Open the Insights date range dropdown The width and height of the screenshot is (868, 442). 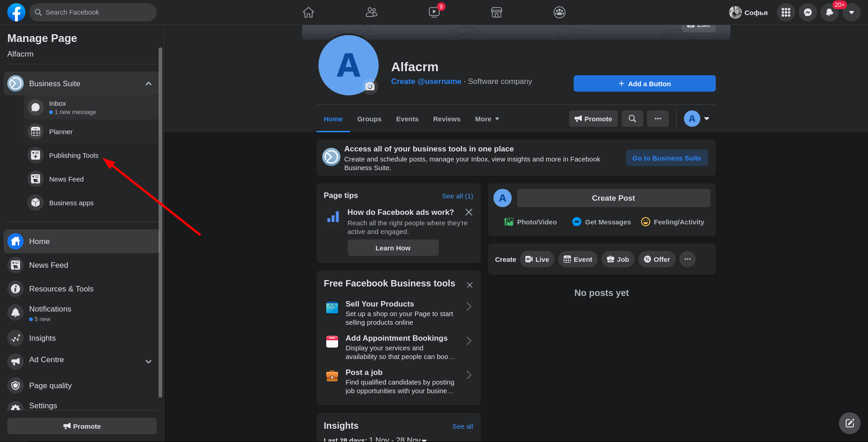click(398, 439)
